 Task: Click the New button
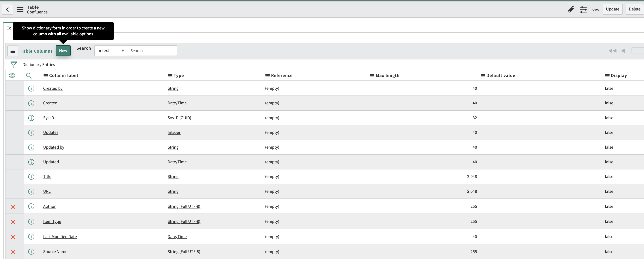pyautogui.click(x=63, y=50)
